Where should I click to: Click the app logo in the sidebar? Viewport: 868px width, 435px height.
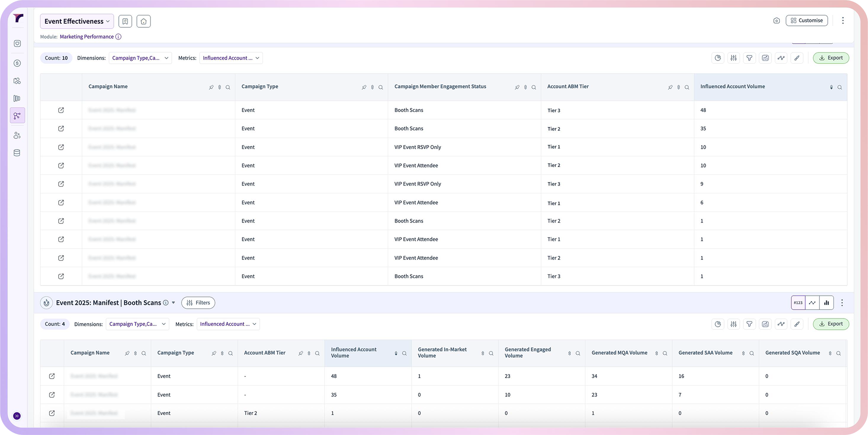click(x=18, y=18)
